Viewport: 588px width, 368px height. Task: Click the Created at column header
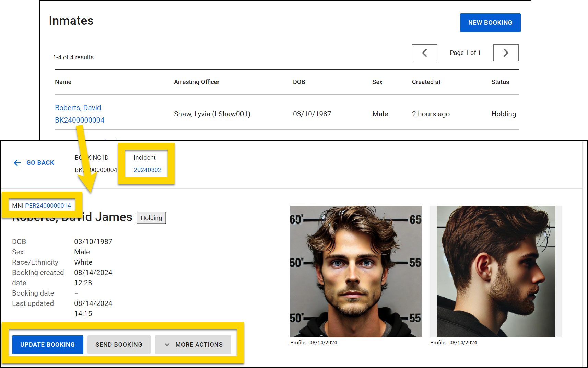[426, 82]
